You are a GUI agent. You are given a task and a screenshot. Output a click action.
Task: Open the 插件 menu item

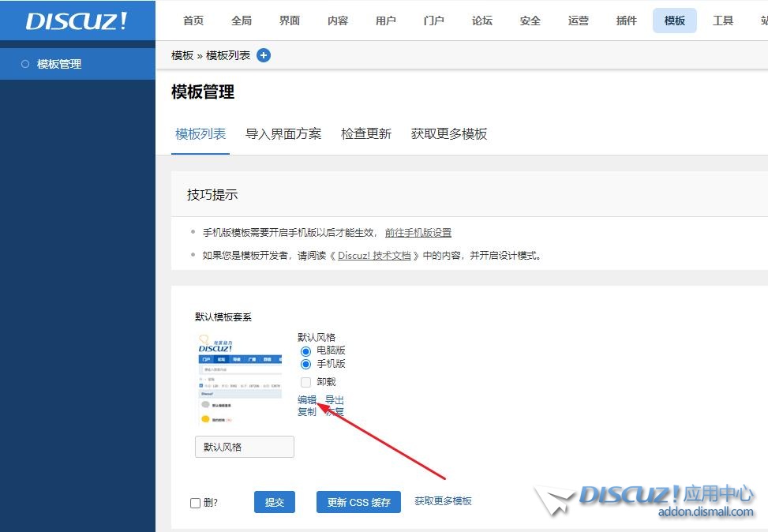pyautogui.click(x=627, y=21)
